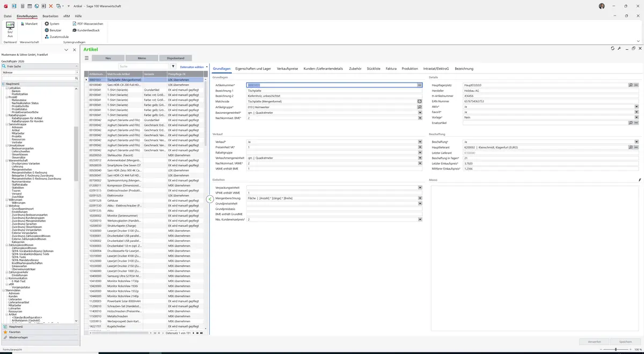This screenshot has height=354, width=644.
Task: Open Benutzer settings in the ribbon
Action: 53,30
